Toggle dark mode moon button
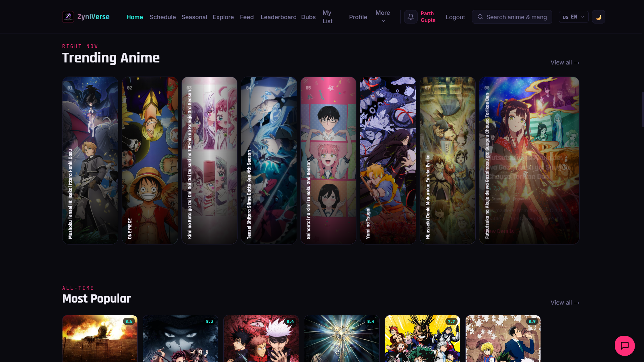The height and width of the screenshot is (362, 644). tap(598, 17)
